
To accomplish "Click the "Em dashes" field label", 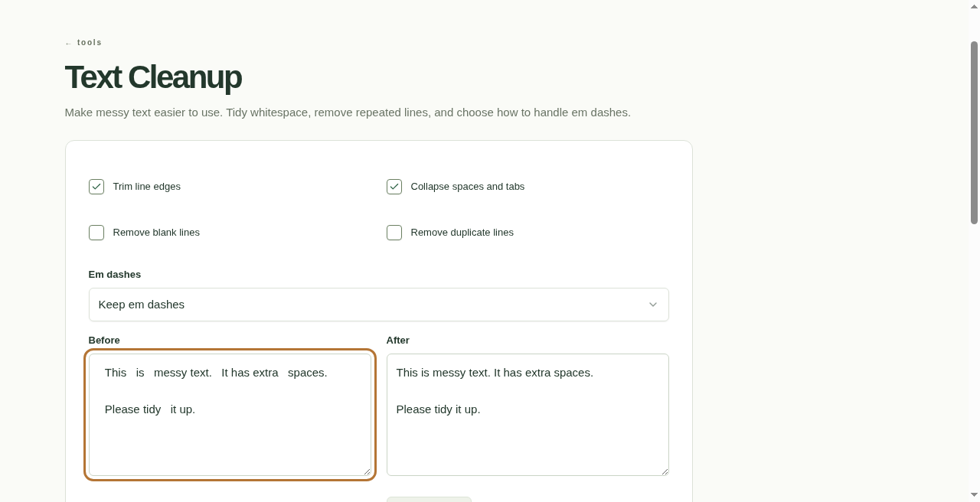I will click(115, 275).
